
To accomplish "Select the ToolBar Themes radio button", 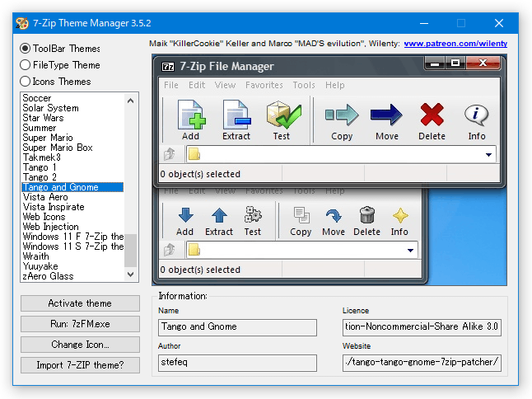I will (25, 49).
